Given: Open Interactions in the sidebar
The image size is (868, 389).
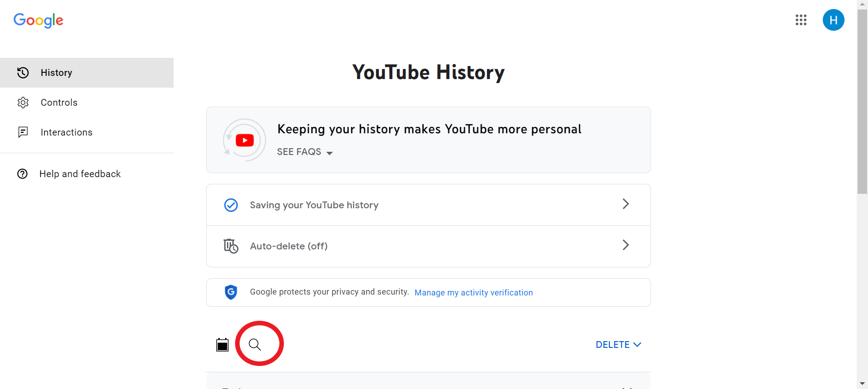Looking at the screenshot, I should (x=87, y=132).
